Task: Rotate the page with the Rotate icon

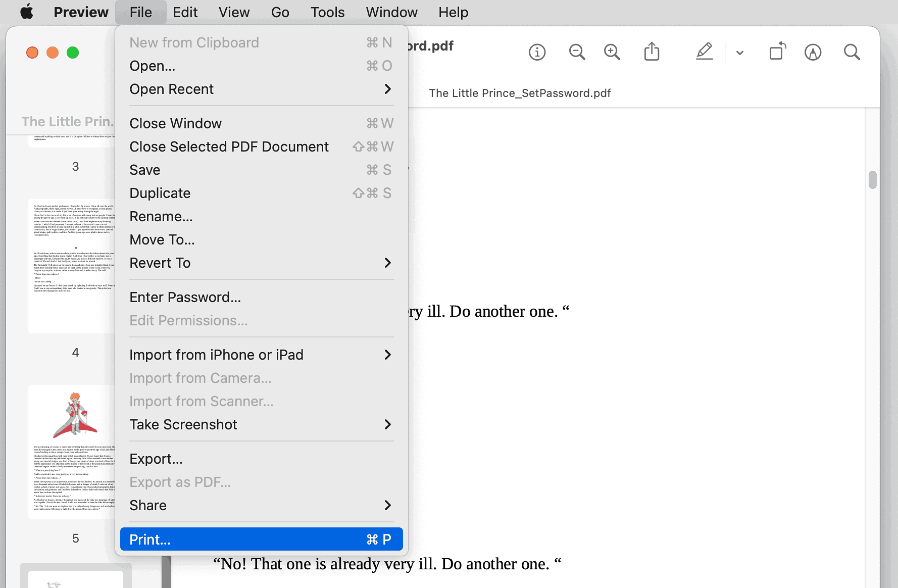Action: tap(778, 51)
